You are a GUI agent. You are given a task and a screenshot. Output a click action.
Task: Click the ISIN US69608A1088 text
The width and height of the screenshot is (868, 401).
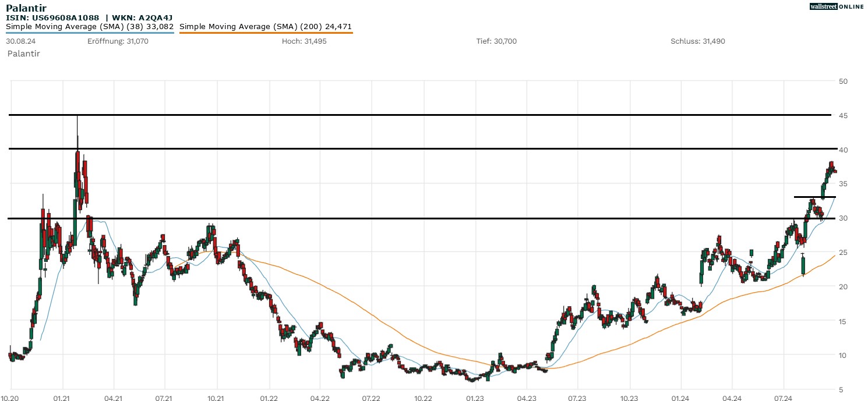point(52,18)
